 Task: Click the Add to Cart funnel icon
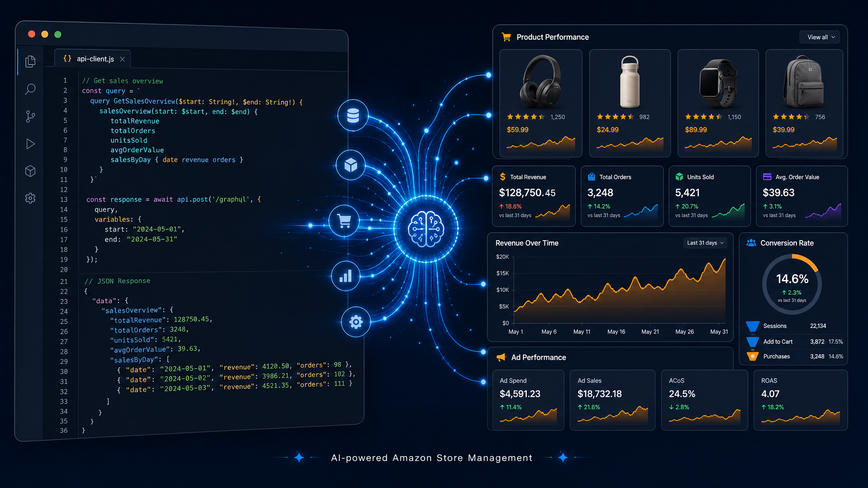pyautogui.click(x=753, y=341)
